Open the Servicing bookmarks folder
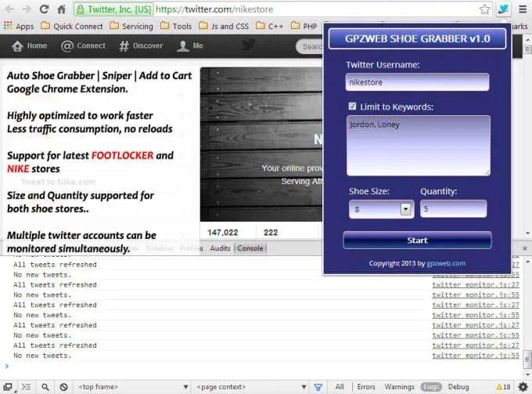This screenshot has height=394, width=532. 131,26
